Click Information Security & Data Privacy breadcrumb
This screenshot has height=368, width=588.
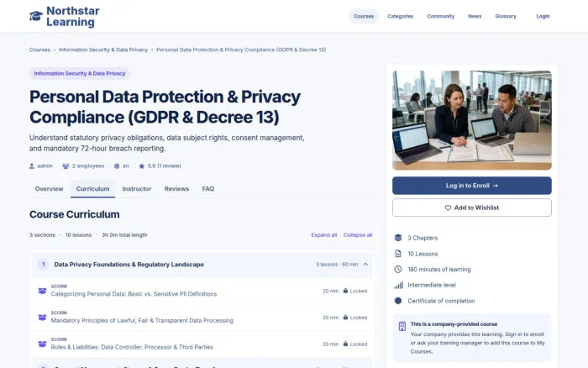pyautogui.click(x=103, y=50)
